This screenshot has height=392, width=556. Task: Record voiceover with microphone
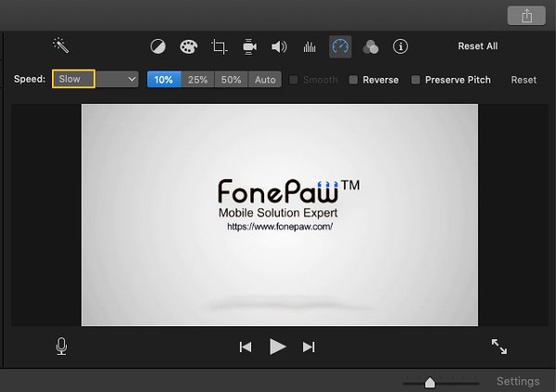point(61,347)
